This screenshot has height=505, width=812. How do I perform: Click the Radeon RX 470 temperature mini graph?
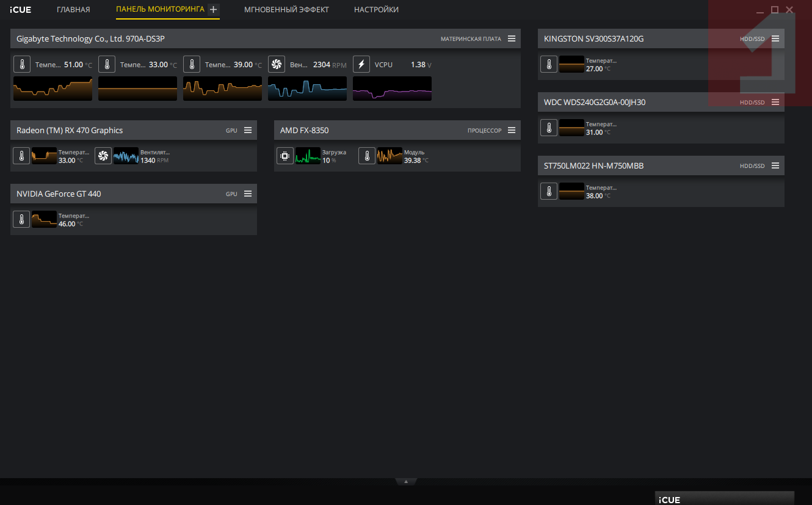(x=44, y=156)
